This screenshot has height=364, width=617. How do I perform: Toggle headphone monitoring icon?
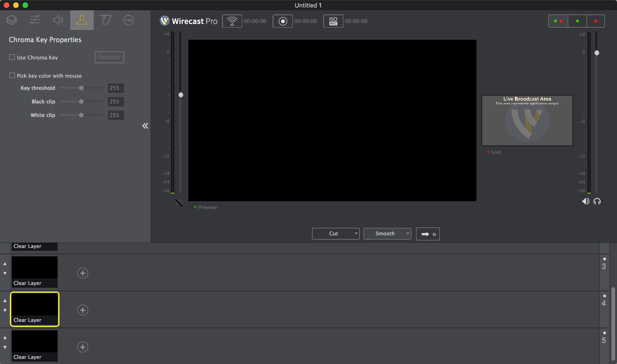(x=597, y=201)
